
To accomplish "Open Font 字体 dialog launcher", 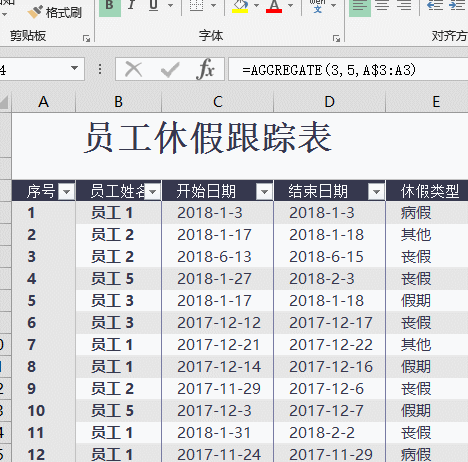I will click(x=336, y=39).
